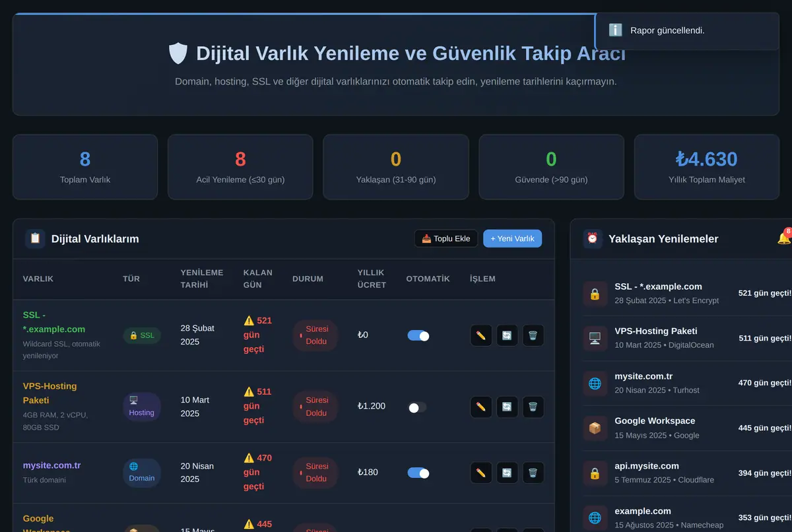Click the Toplam Varlık stat card

point(85,167)
